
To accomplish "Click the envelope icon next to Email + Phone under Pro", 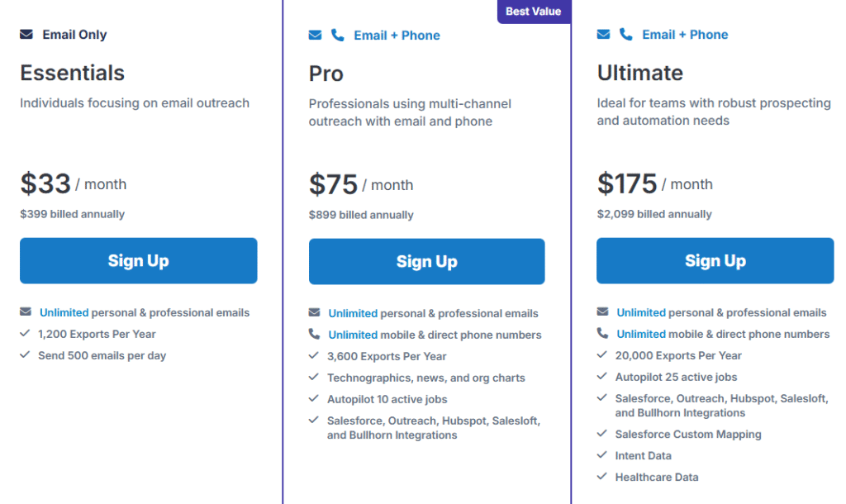I will 314,34.
